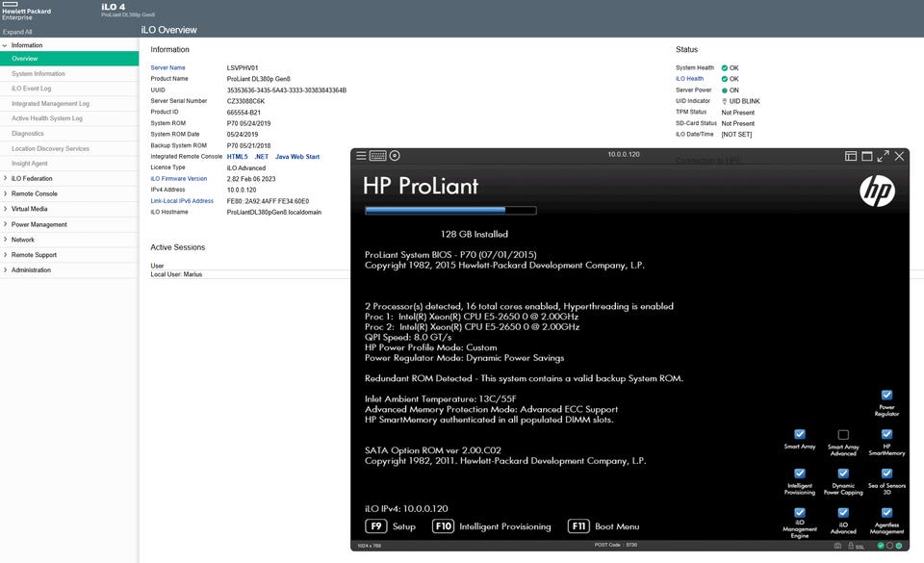Click the Java Web Start link
The width and height of the screenshot is (924, 563).
297,156
